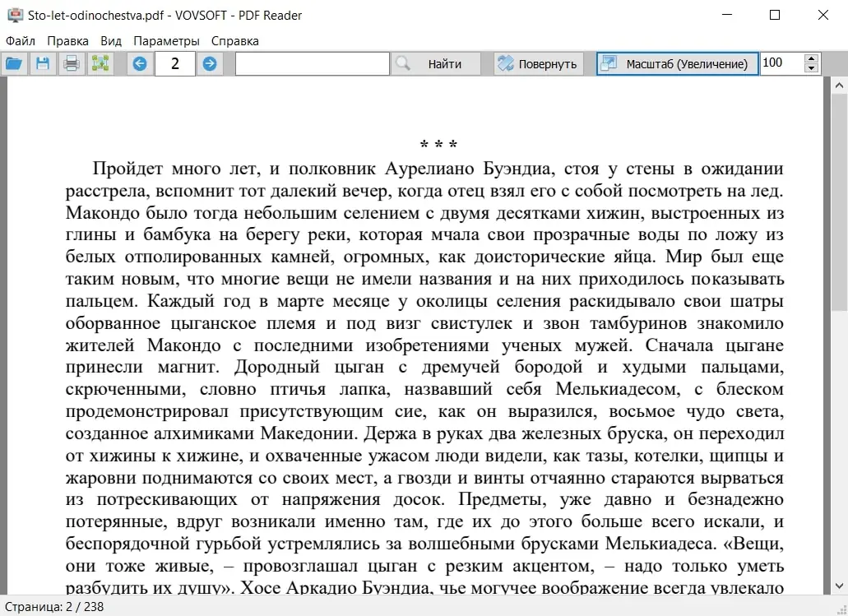Go to previous page arrow
Viewport: 848px width, 616px height.
click(x=140, y=64)
